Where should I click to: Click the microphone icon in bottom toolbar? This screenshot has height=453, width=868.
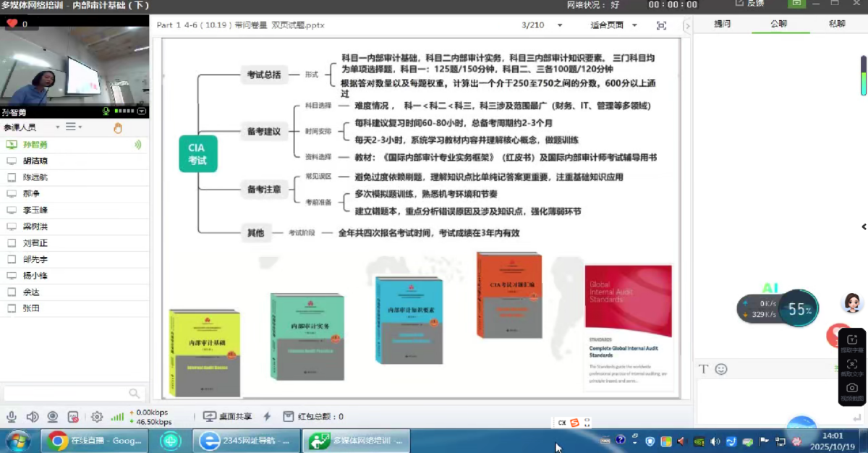point(12,417)
